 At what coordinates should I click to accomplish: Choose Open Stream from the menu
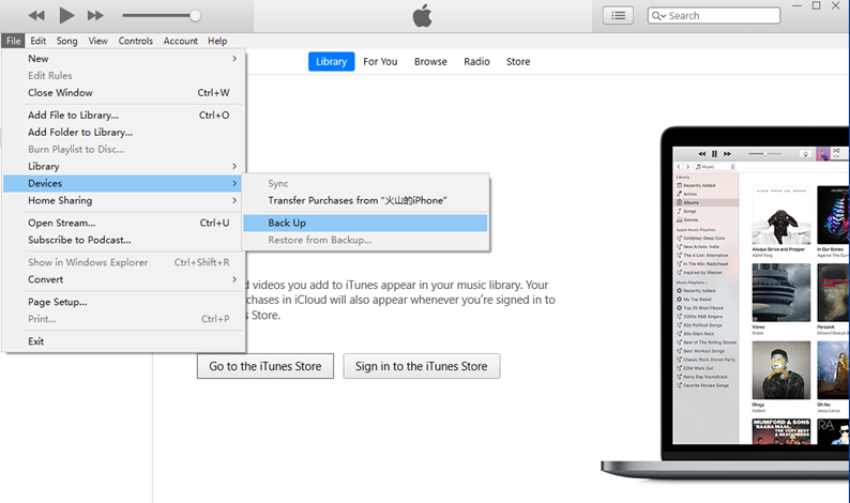click(x=124, y=223)
